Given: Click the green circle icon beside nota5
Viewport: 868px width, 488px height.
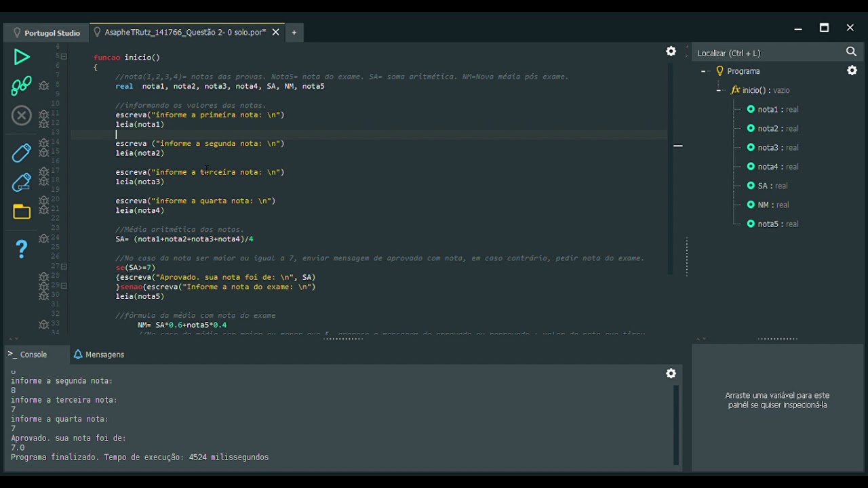Looking at the screenshot, I should point(751,224).
